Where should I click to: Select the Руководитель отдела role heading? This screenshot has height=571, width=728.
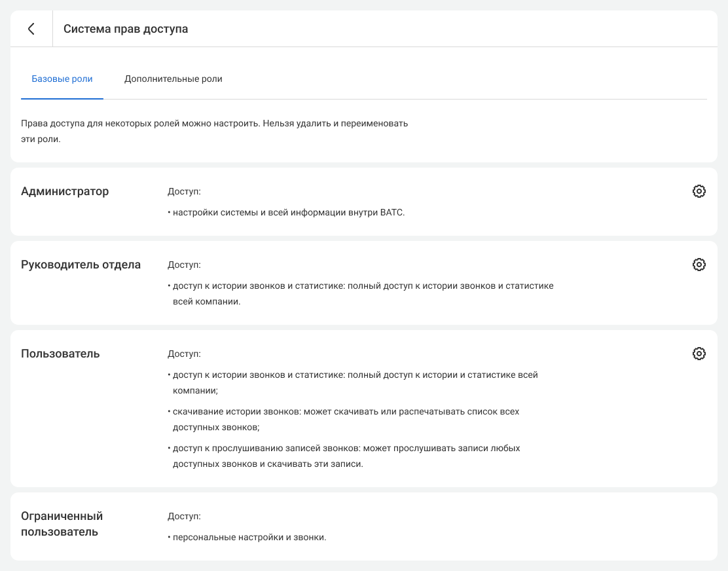pos(81,265)
